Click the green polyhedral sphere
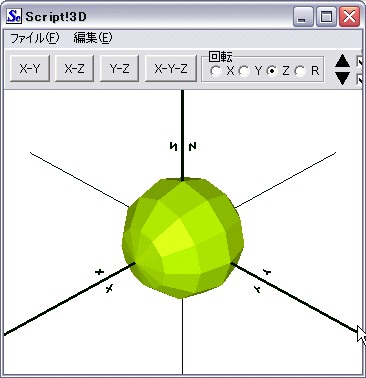Image resolution: width=366 pixels, height=378 pixels. pyautogui.click(x=183, y=238)
